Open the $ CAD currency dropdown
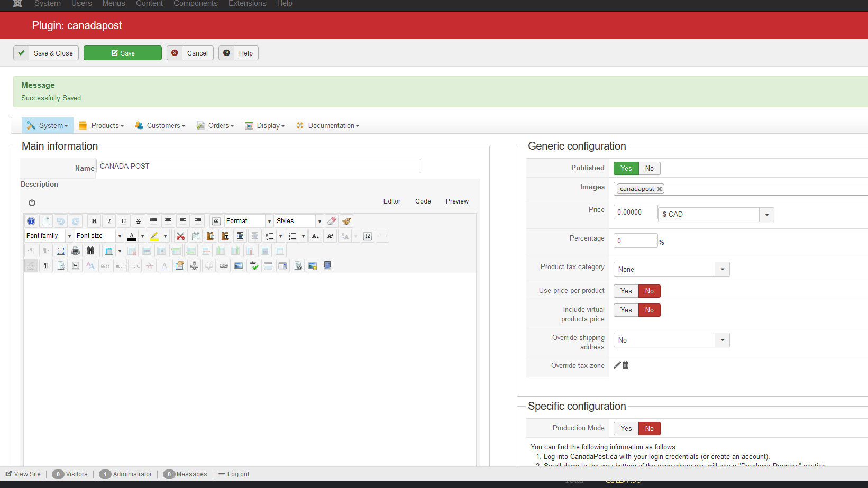This screenshot has height=488, width=868. pos(716,214)
